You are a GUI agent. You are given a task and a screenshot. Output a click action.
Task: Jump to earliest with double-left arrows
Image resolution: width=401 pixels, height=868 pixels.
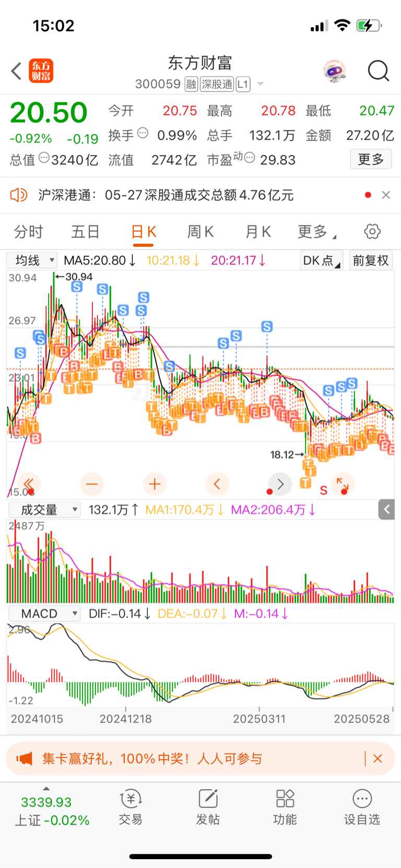pyautogui.click(x=29, y=484)
